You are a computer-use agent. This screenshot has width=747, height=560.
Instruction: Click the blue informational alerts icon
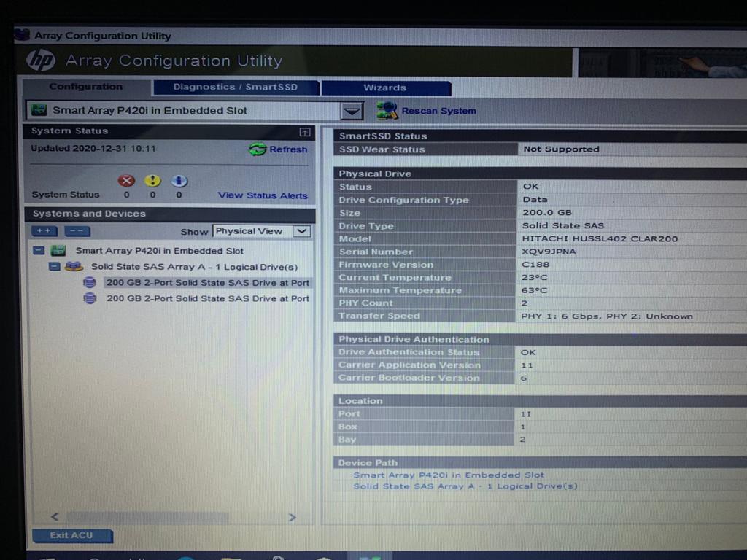point(179,181)
